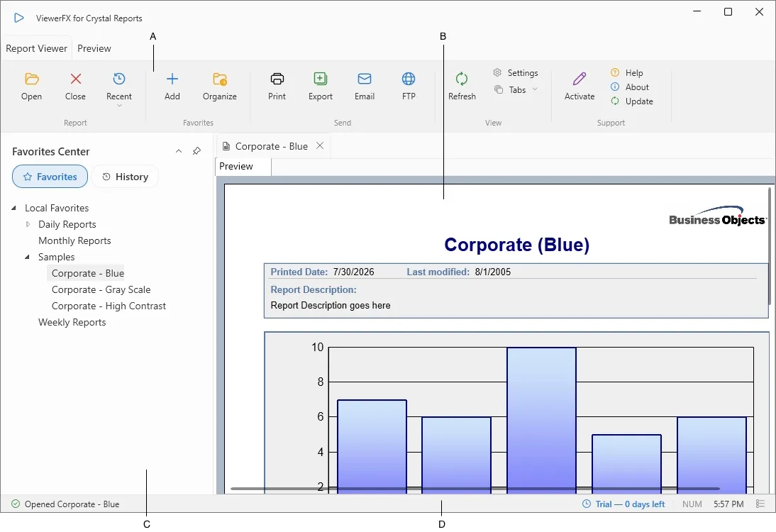Screen dimensions: 776x532
Task: Select the Local Favorites root label
Action: coord(57,209)
